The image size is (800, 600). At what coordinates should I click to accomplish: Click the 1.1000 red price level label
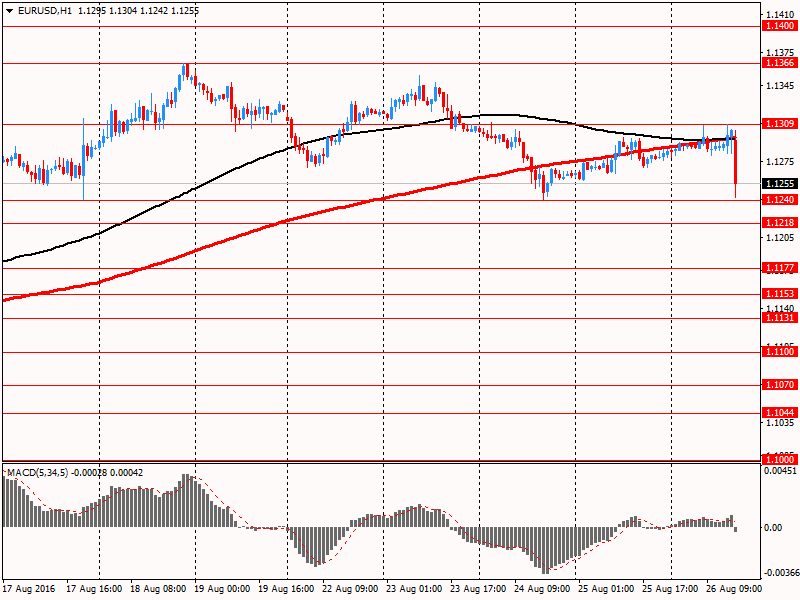[x=779, y=460]
